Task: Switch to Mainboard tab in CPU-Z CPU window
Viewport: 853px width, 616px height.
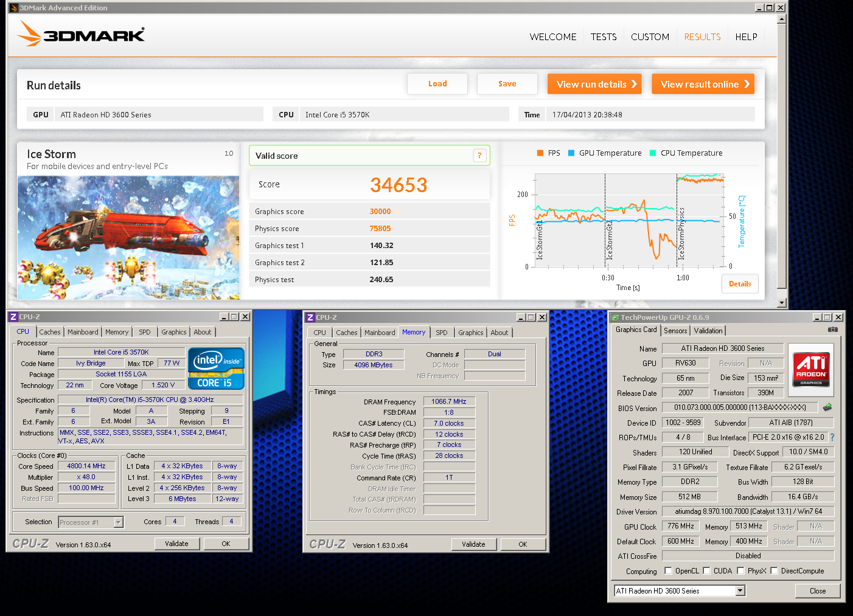Action: click(x=83, y=332)
